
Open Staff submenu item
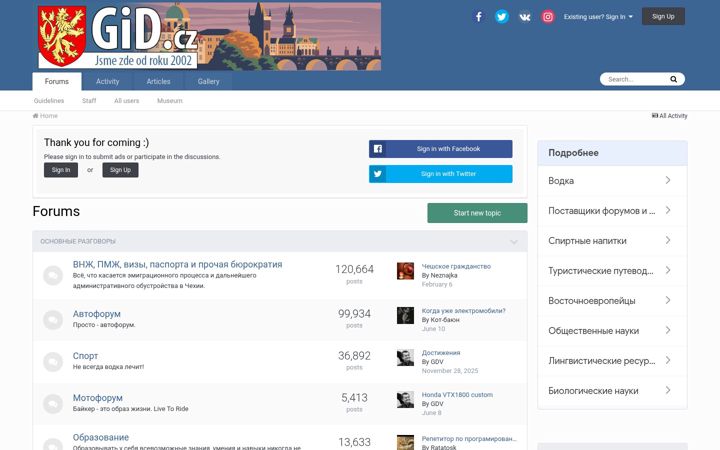click(89, 101)
